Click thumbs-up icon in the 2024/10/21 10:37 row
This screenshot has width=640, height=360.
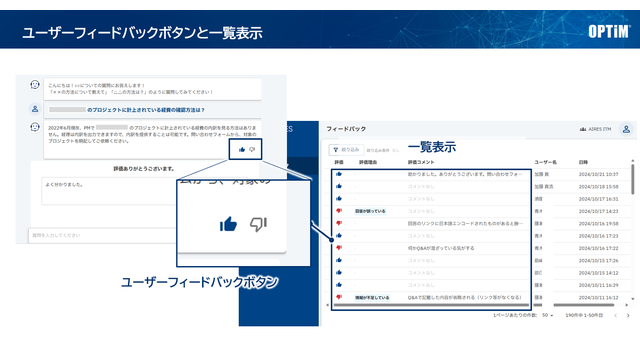(x=339, y=174)
